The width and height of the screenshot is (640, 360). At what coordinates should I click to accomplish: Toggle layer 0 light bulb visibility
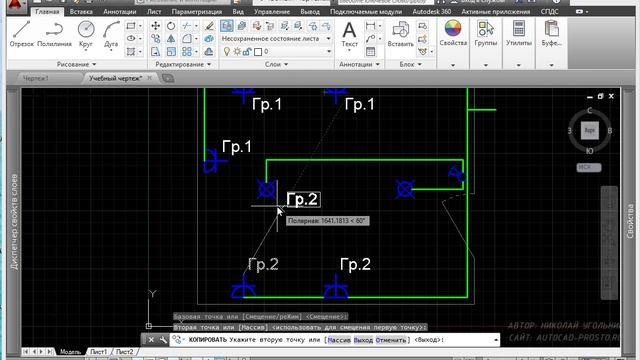pos(227,52)
